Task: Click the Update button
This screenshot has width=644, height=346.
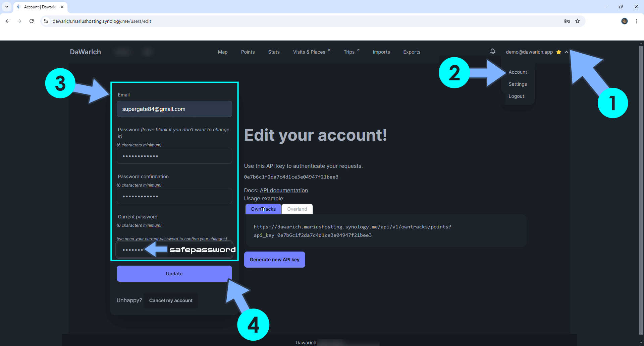Action: [x=174, y=274]
